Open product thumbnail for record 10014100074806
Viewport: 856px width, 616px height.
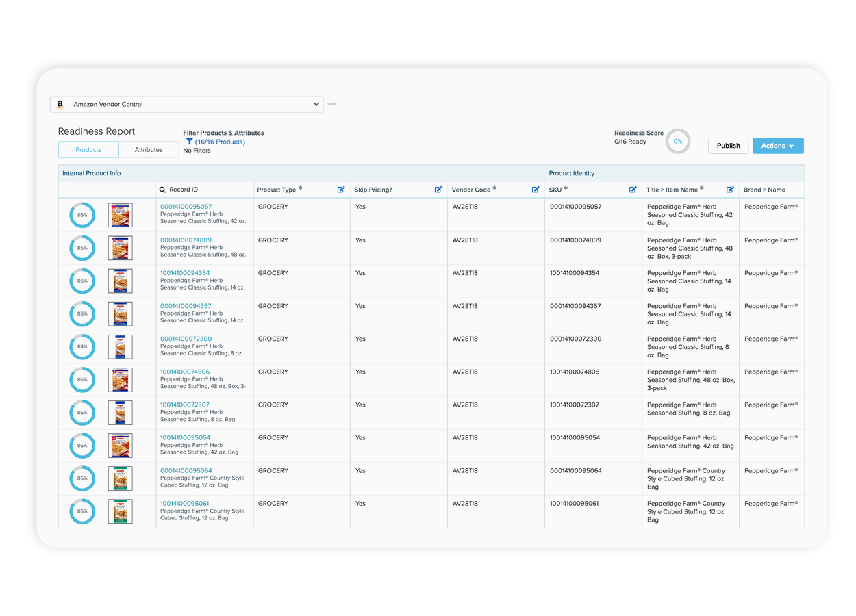121,380
